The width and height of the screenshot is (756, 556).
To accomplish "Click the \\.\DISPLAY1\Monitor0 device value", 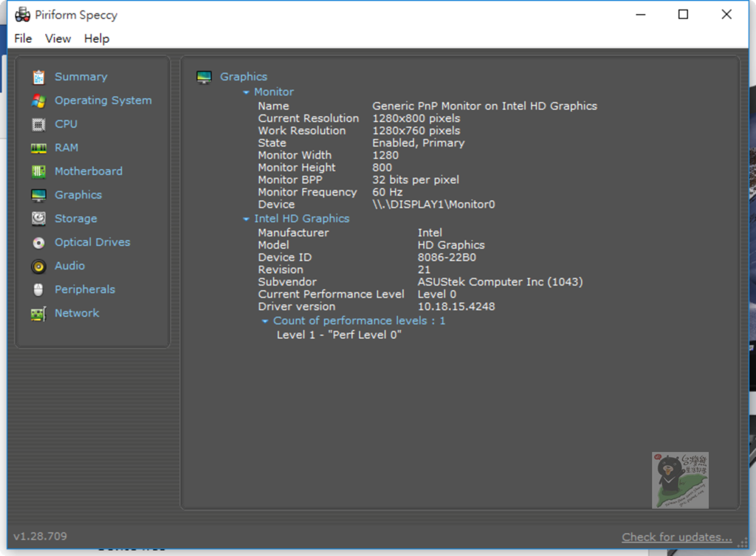I will point(433,205).
